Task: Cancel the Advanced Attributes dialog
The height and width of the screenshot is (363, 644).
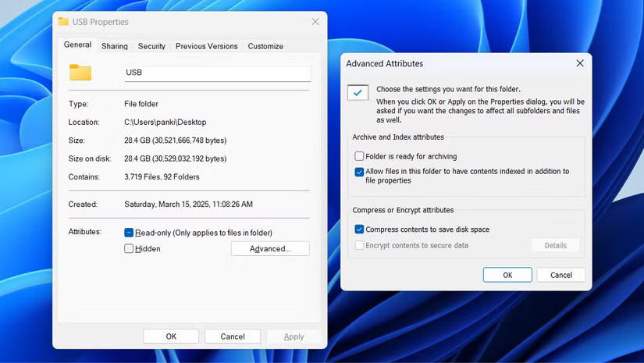Action: coord(561,275)
